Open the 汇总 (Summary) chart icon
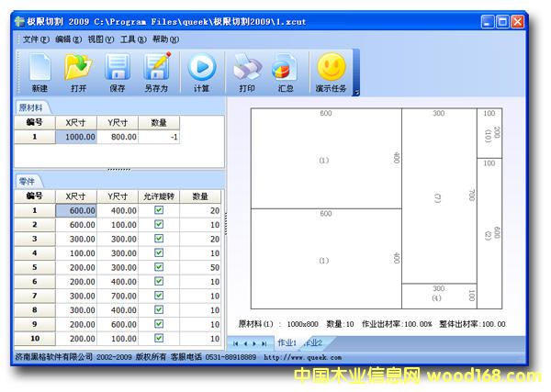551x392 pixels. 286,72
